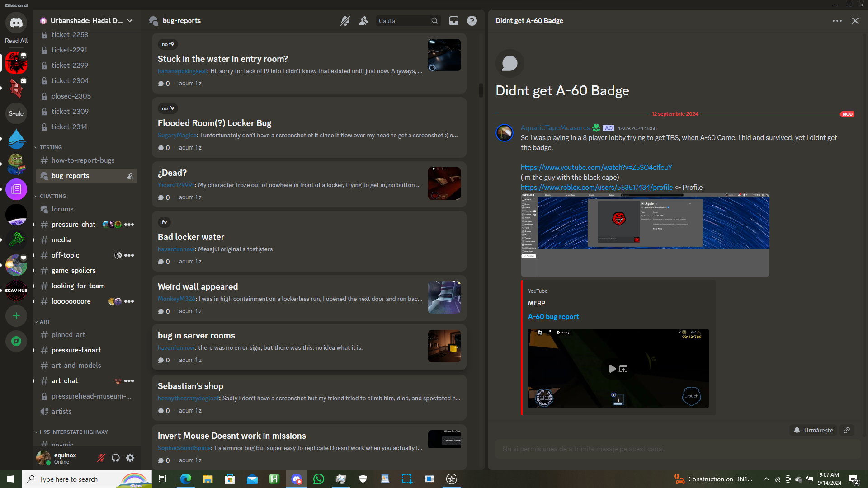Open the Roblox profile link
The height and width of the screenshot is (488, 868).
(x=596, y=187)
